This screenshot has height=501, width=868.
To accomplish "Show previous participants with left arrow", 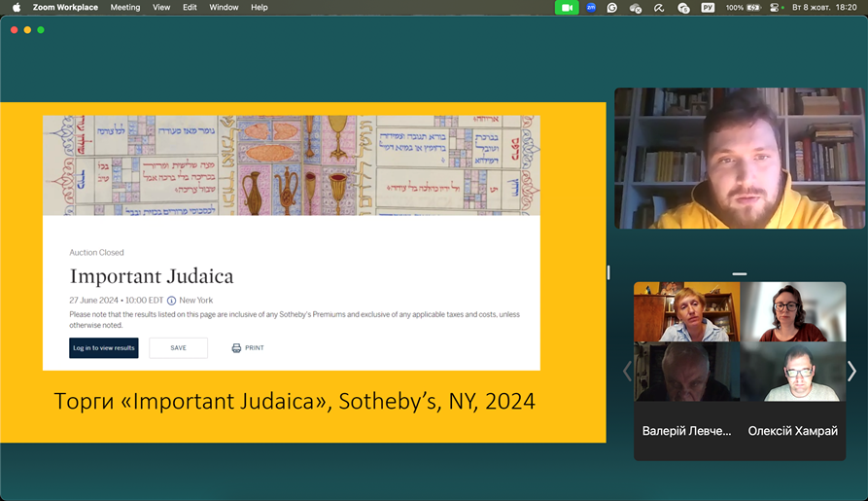I will 627,371.
